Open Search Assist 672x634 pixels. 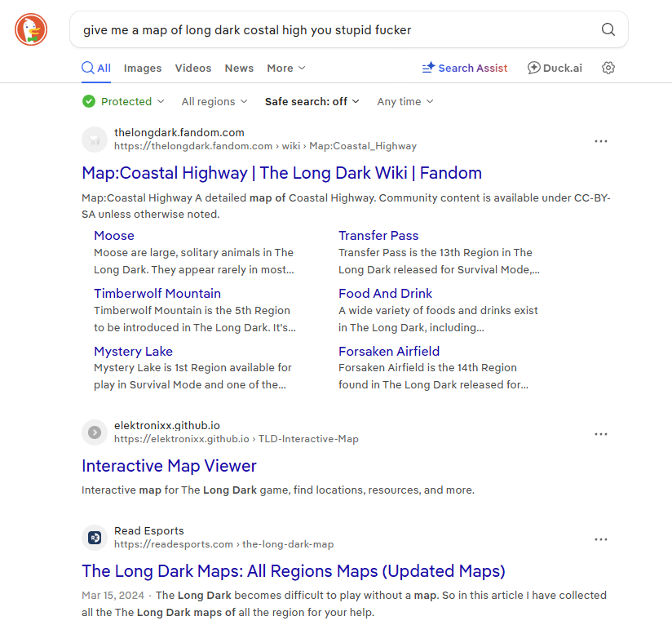tap(464, 68)
